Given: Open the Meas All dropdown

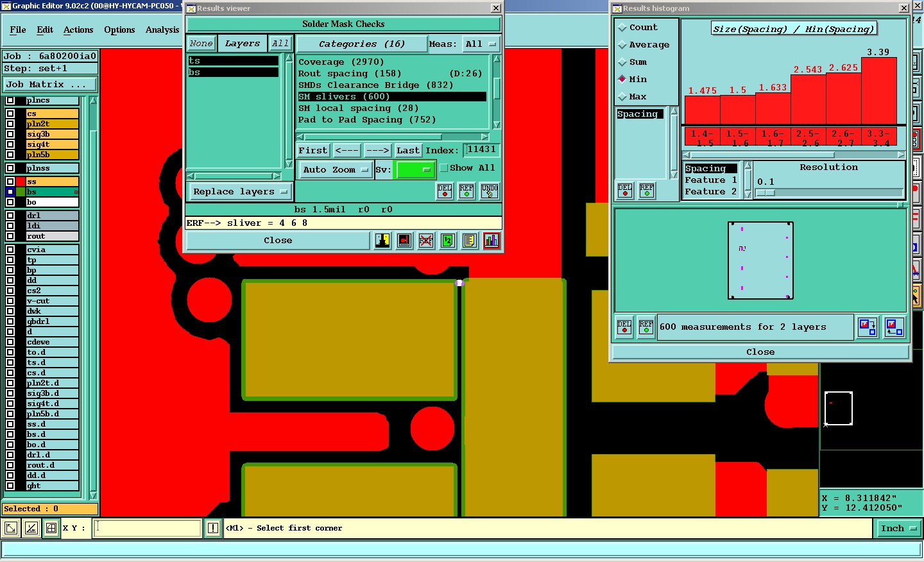Looking at the screenshot, I should (x=481, y=44).
